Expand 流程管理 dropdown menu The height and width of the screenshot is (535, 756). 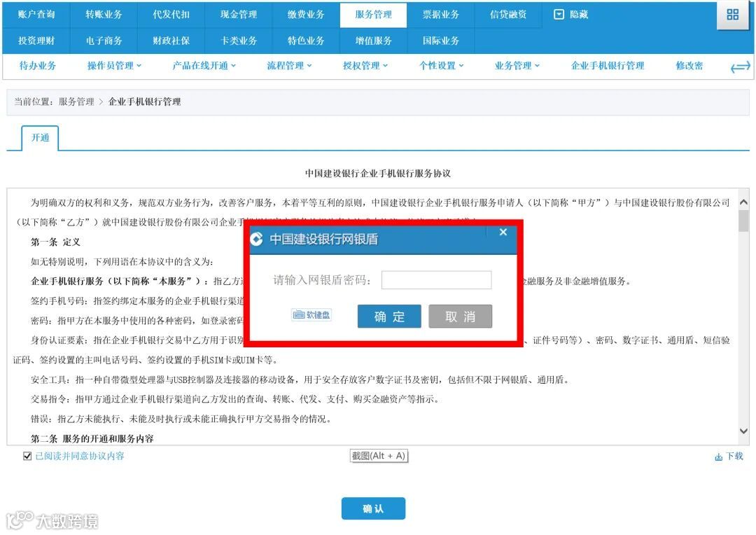289,66
